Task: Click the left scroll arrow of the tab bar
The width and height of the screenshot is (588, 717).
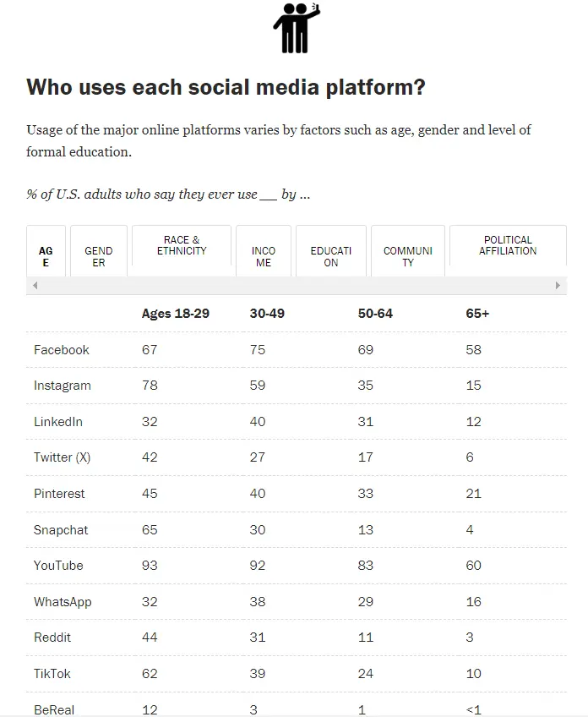Action: coord(35,286)
